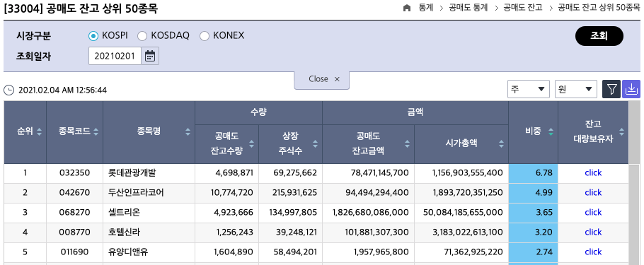Click market cap 50,084,185,655,000 cell
Viewport: 644px width, 265px height.
461,213
